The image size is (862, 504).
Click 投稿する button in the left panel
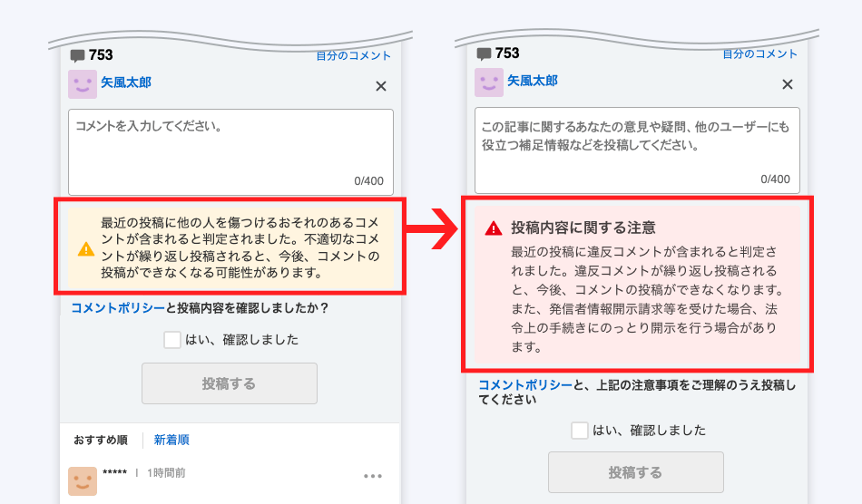pos(230,383)
